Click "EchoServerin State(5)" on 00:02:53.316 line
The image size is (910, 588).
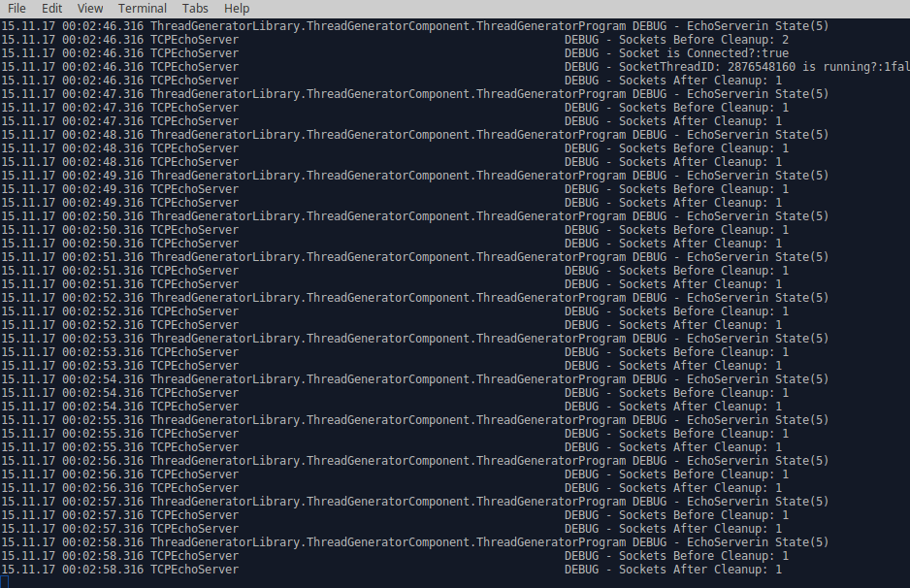[x=758, y=339]
